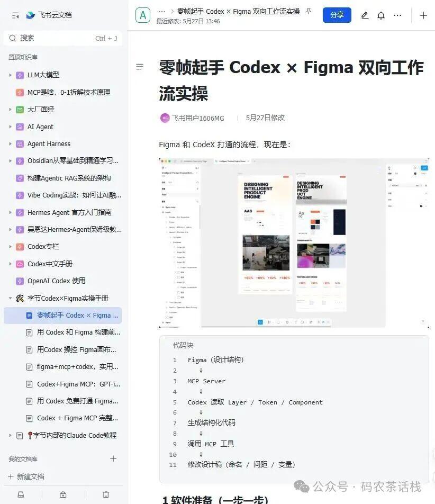Expand Hermes Agent 官方入门指南
The height and width of the screenshot is (504, 435).
point(10,212)
